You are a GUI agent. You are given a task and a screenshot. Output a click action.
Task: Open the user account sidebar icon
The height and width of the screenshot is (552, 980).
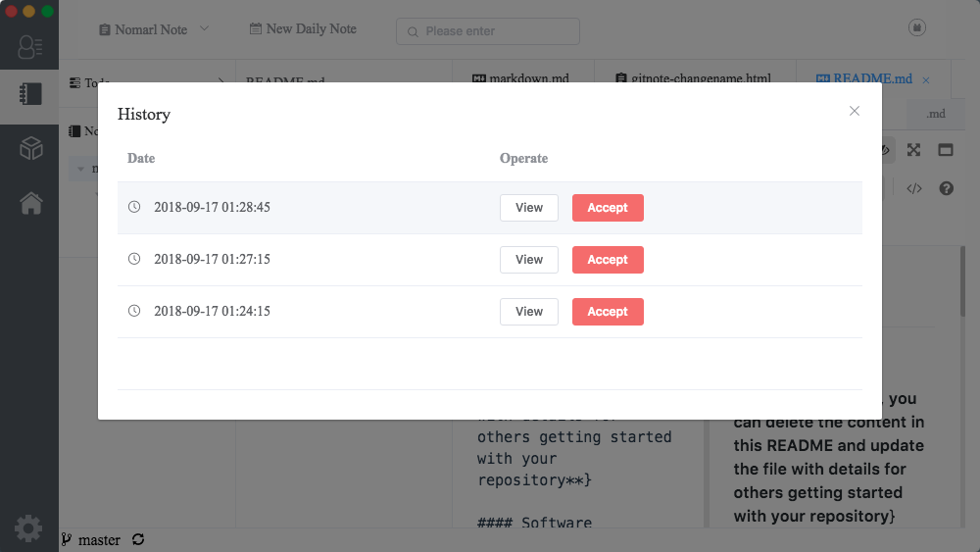[29, 46]
